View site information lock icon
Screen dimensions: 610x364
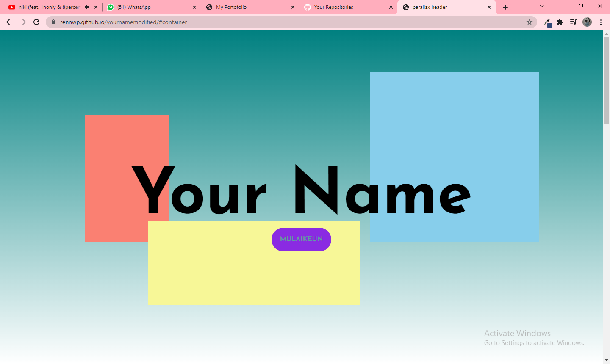tap(53, 22)
